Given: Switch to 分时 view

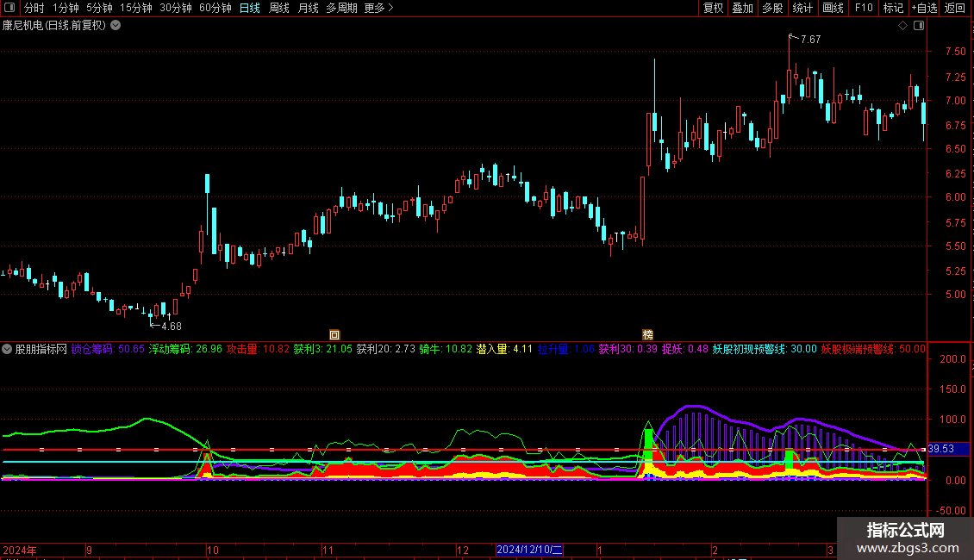Looking at the screenshot, I should pyautogui.click(x=34, y=8).
